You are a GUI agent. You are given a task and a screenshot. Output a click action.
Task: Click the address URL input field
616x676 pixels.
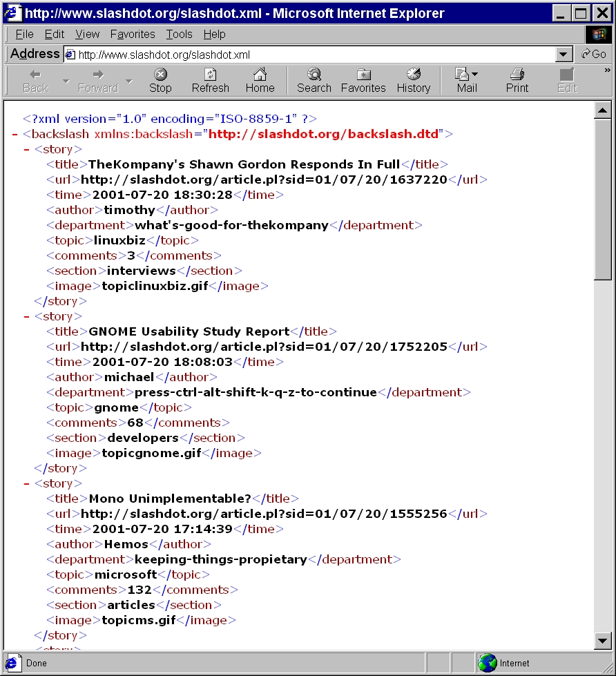coord(311,55)
